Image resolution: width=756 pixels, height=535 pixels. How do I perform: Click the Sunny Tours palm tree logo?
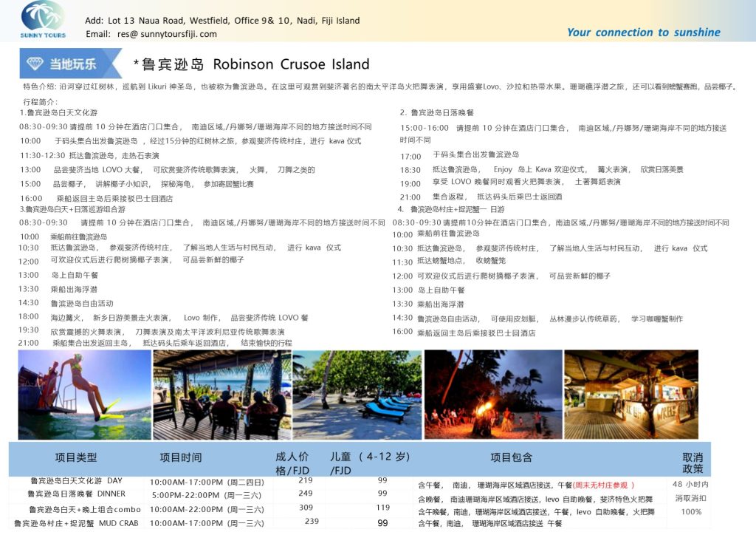pos(43,19)
